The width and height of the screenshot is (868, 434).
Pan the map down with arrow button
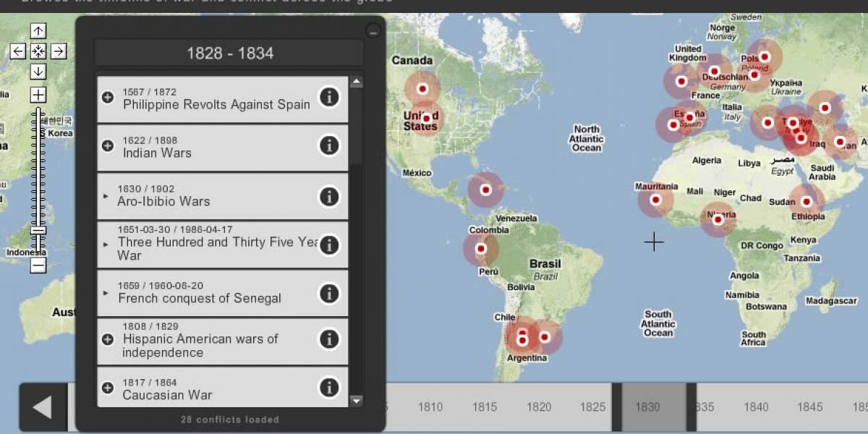(38, 71)
